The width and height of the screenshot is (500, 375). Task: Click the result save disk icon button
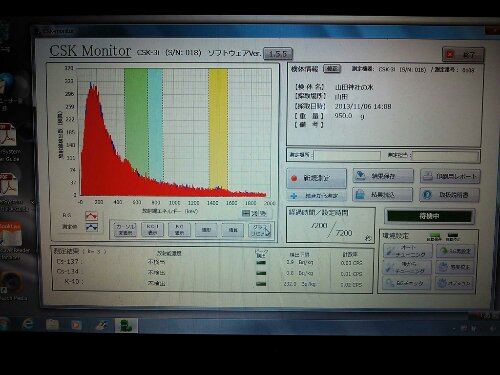[x=383, y=176]
